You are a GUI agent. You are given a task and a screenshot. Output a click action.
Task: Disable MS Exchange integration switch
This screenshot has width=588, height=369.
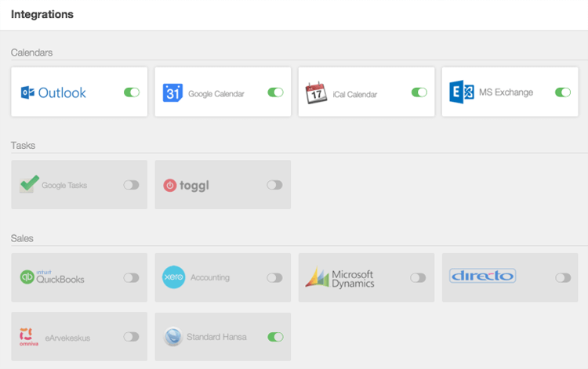[x=563, y=92]
